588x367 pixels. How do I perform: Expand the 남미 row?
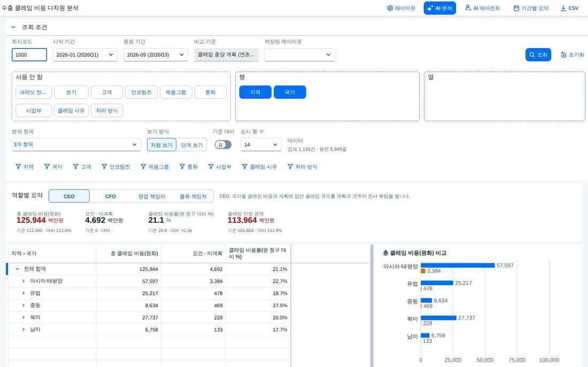pyautogui.click(x=23, y=330)
